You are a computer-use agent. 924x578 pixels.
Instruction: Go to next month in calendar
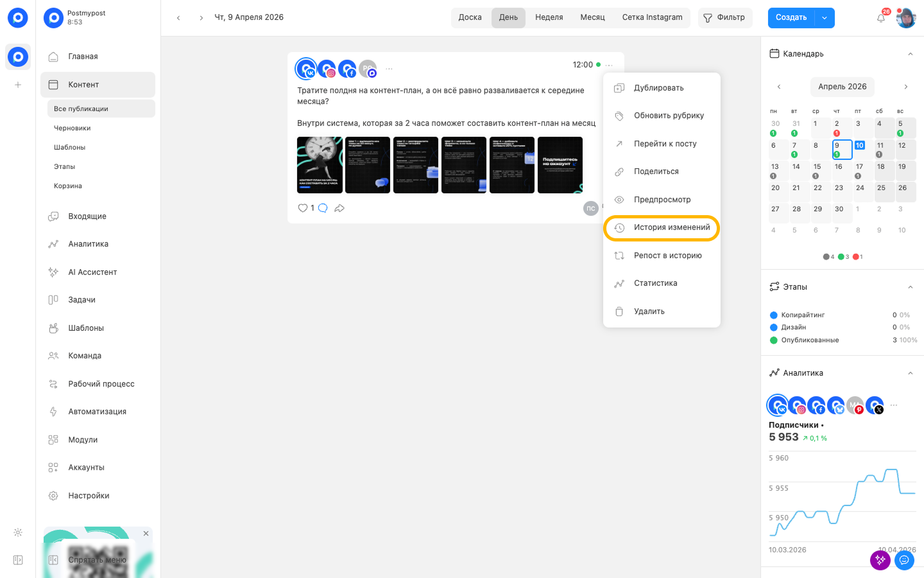tap(905, 87)
